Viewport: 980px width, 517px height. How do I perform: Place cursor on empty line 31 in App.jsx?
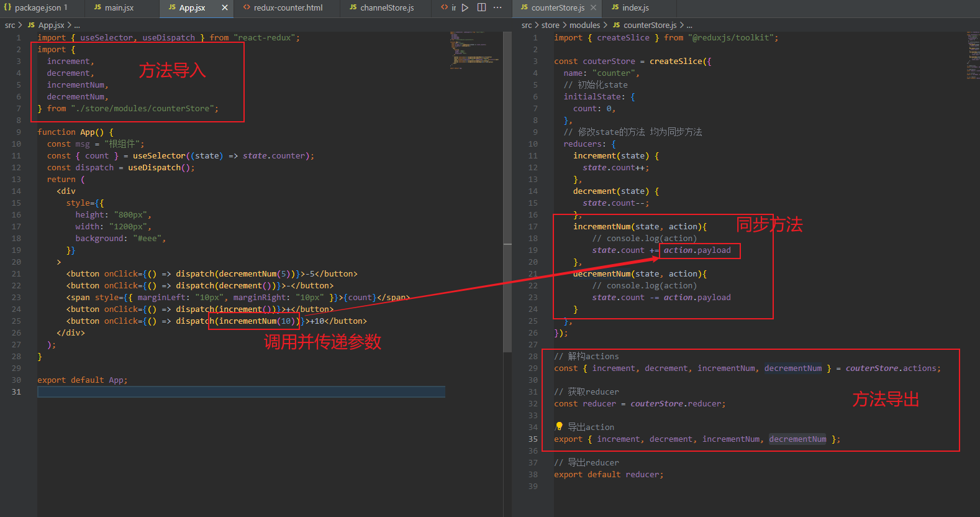pos(241,391)
